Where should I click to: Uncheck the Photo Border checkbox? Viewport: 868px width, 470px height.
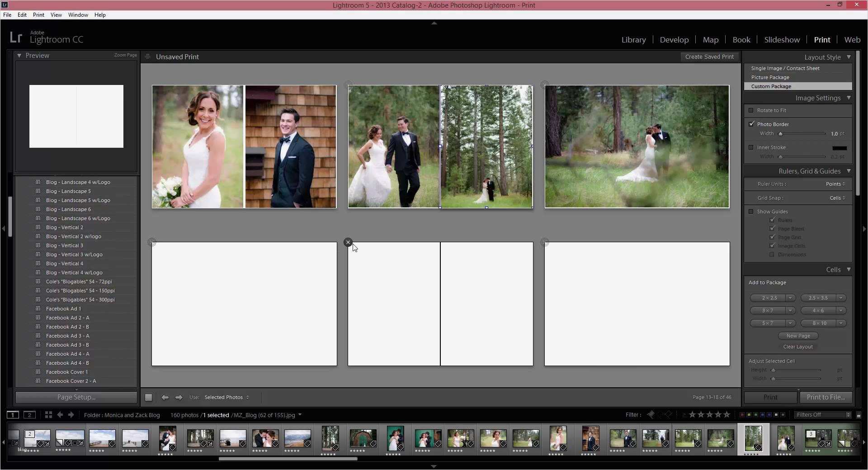click(751, 124)
